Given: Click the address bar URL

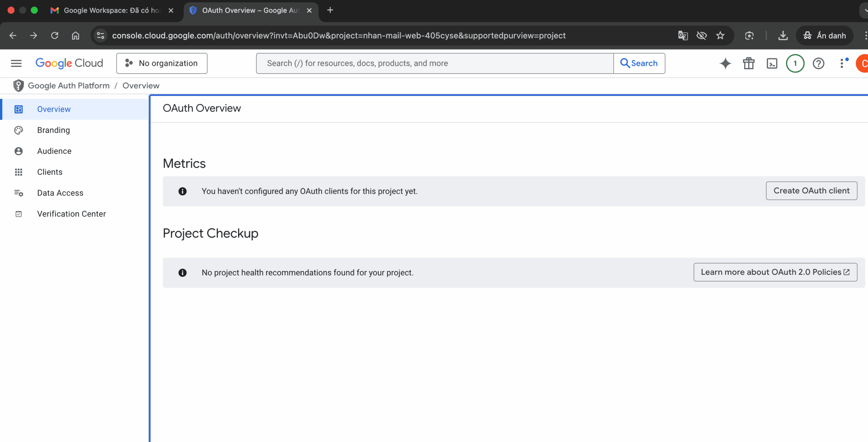Looking at the screenshot, I should (x=339, y=36).
